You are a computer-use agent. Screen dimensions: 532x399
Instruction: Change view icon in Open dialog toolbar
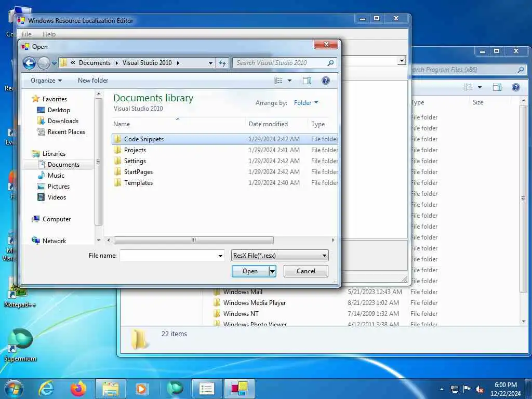(x=278, y=81)
